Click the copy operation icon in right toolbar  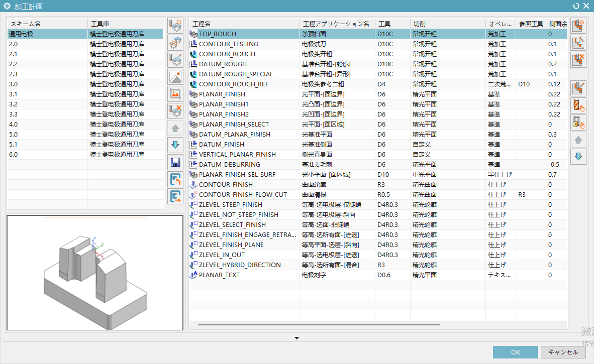coord(578,43)
